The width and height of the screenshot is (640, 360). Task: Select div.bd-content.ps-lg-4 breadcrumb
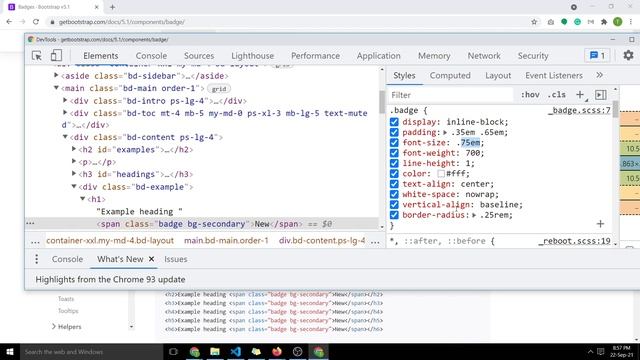tap(322, 241)
